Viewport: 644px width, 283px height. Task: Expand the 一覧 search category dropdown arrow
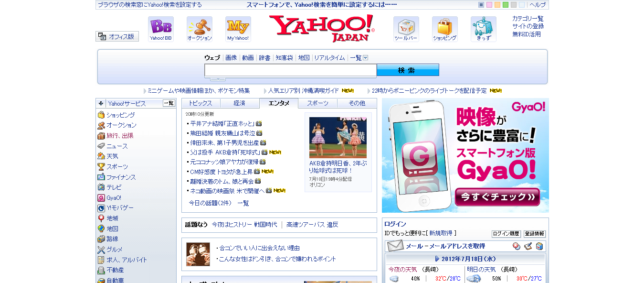[366, 58]
